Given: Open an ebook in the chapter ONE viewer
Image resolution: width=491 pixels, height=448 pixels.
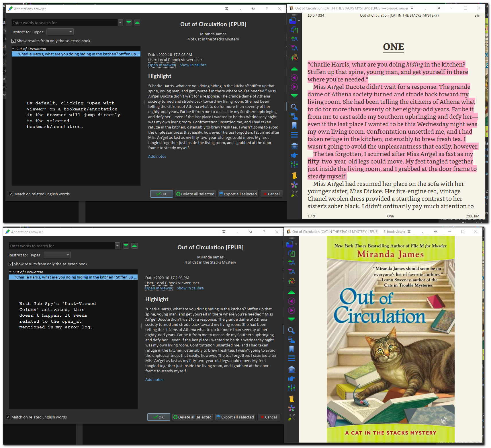Looking at the screenshot, I should (293, 21).
